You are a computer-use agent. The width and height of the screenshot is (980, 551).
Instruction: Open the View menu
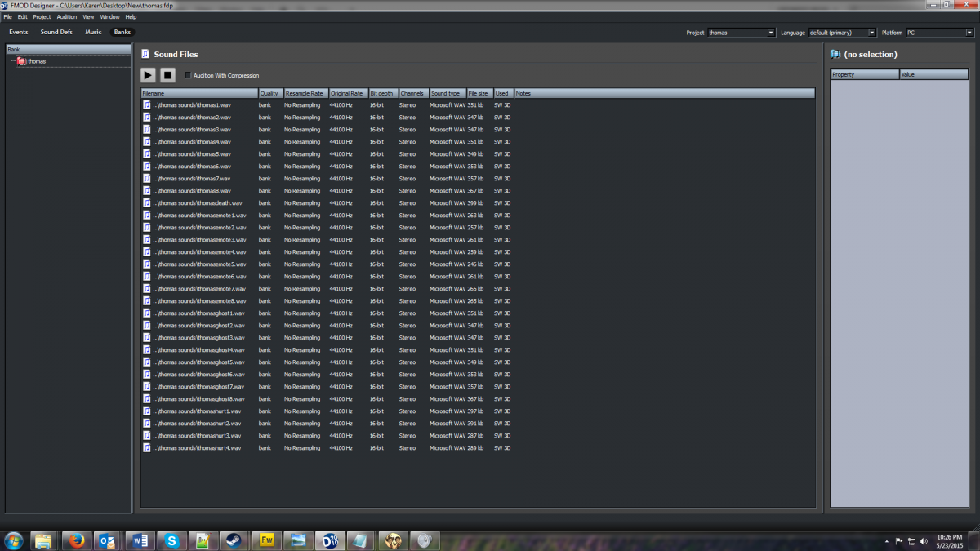pyautogui.click(x=88, y=16)
